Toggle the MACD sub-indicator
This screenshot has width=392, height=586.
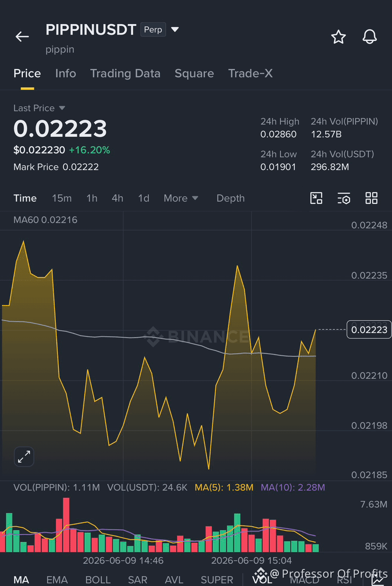coord(304,580)
